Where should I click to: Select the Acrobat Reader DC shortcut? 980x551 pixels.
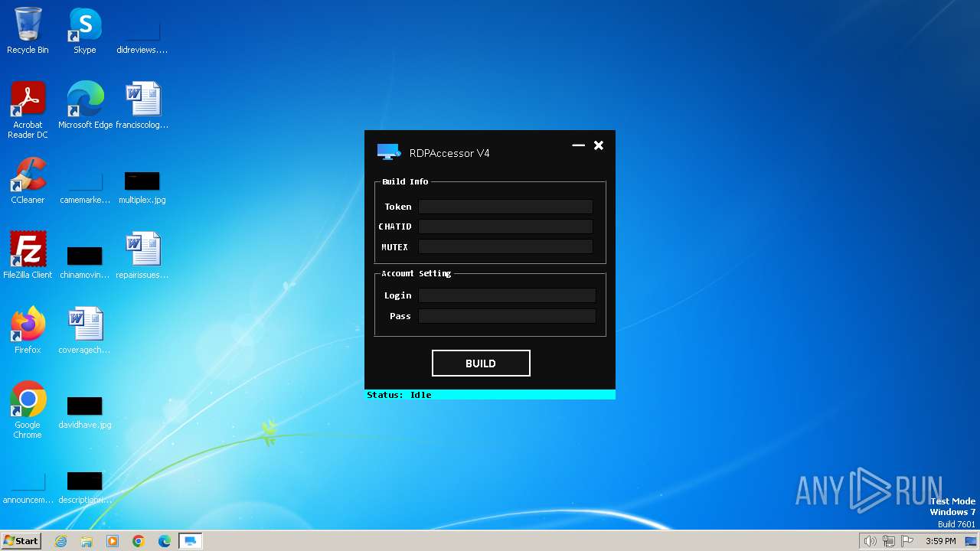[x=28, y=111]
